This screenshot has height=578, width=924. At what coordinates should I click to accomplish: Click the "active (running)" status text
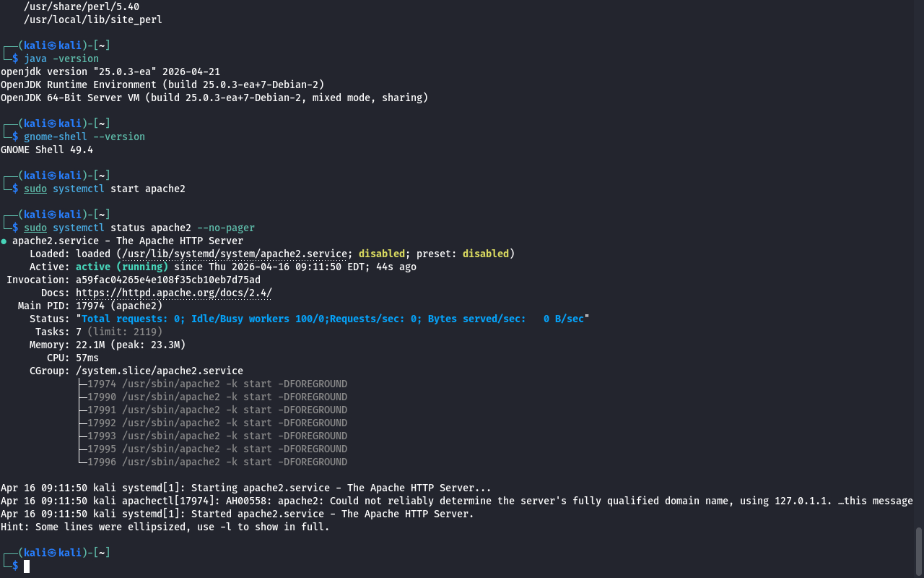click(121, 267)
